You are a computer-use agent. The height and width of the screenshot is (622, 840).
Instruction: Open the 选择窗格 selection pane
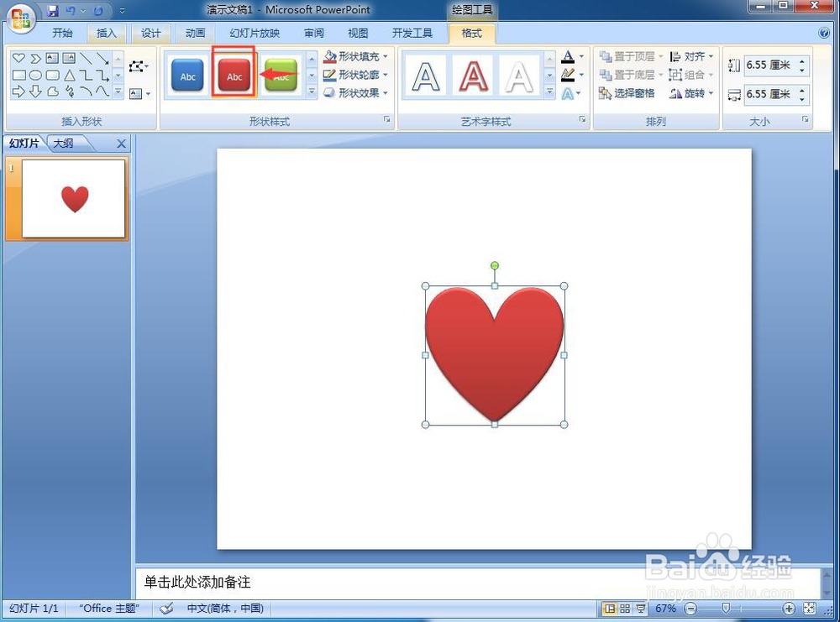(627, 93)
